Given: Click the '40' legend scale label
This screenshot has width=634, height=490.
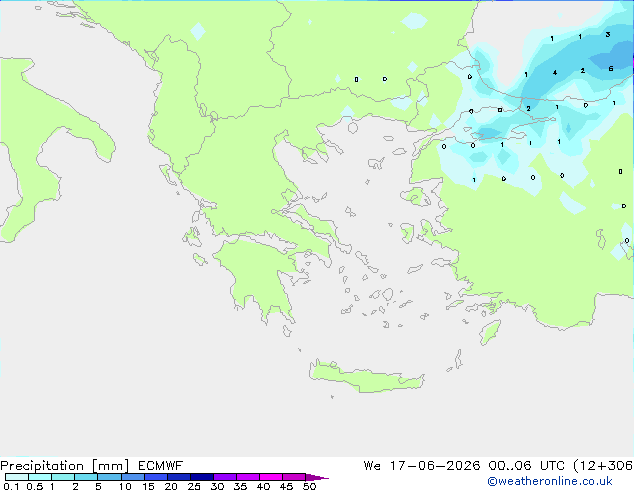Looking at the screenshot, I should [x=263, y=486].
